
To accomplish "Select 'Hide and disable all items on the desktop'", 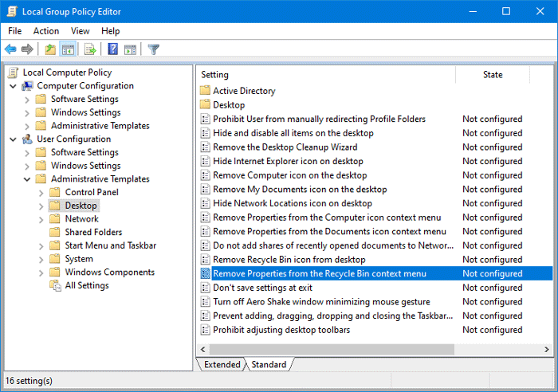I will click(293, 133).
